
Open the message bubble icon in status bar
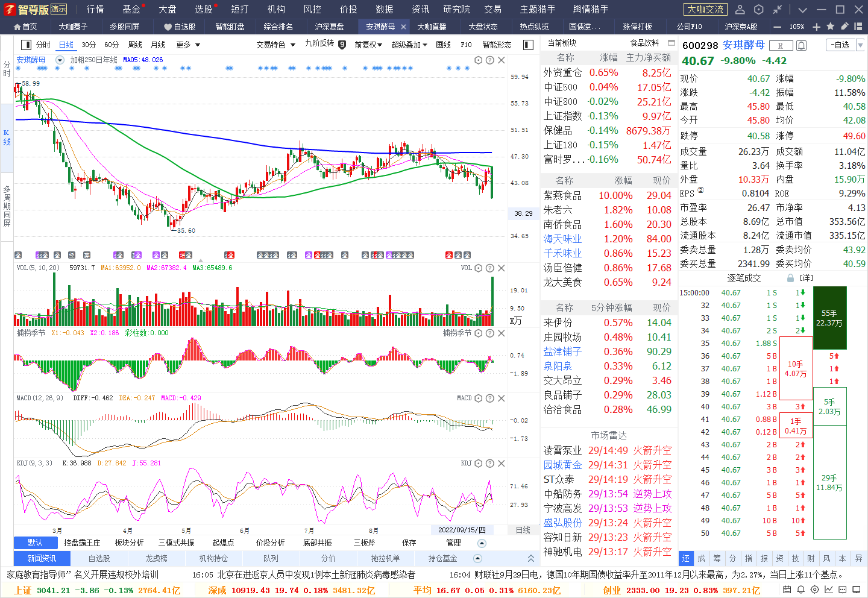pos(843,590)
